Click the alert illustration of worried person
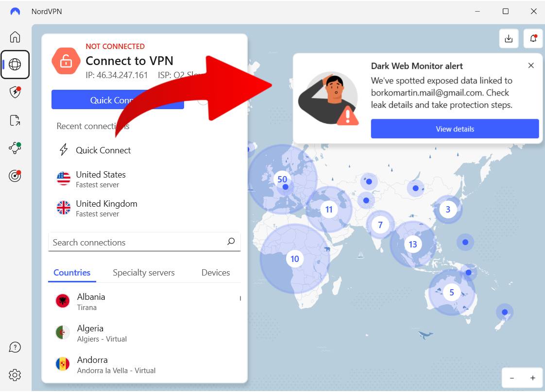 (x=329, y=98)
